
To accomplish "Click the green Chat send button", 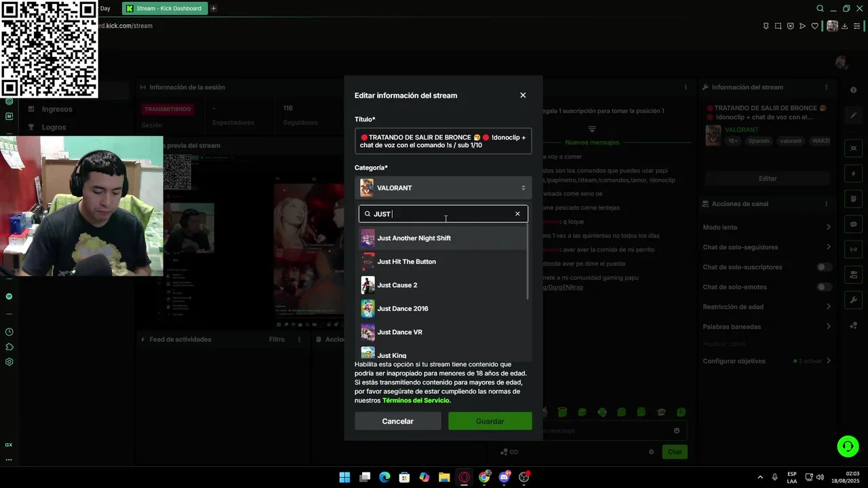I will point(675,452).
